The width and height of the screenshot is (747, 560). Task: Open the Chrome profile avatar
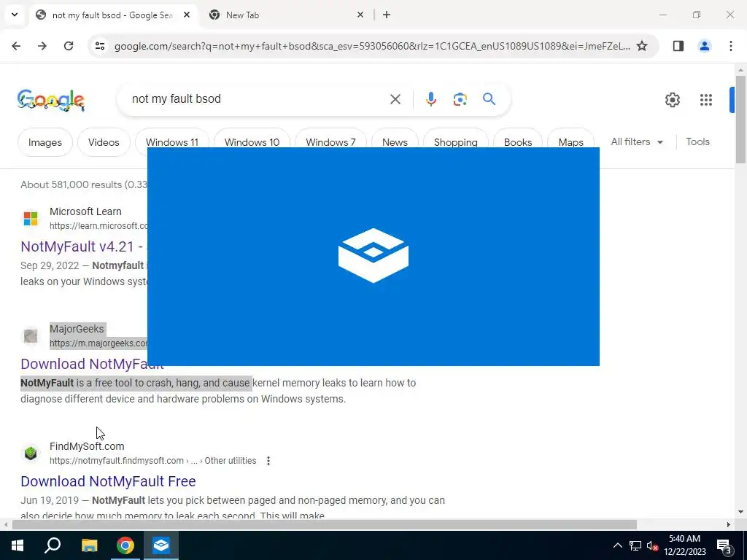705,46
